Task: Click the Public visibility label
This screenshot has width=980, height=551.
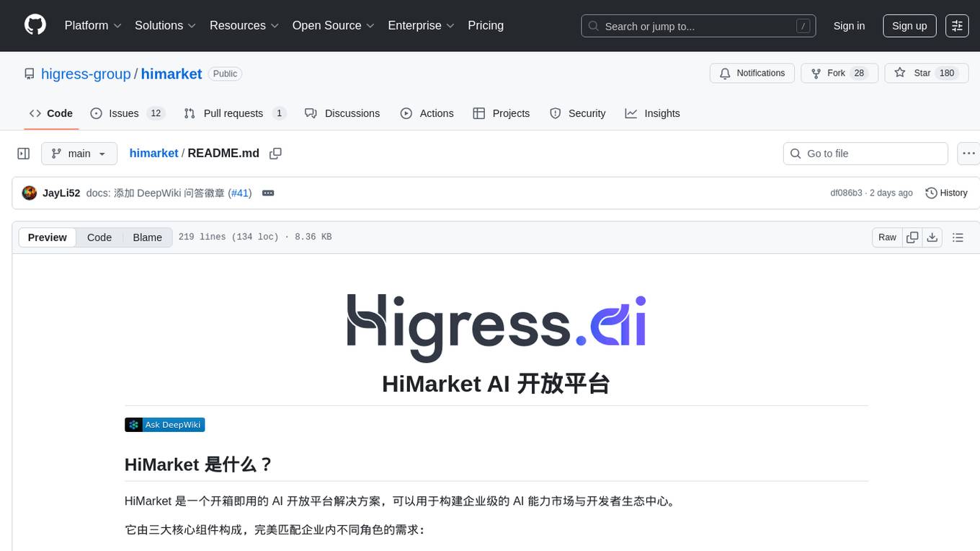Action: tap(225, 74)
